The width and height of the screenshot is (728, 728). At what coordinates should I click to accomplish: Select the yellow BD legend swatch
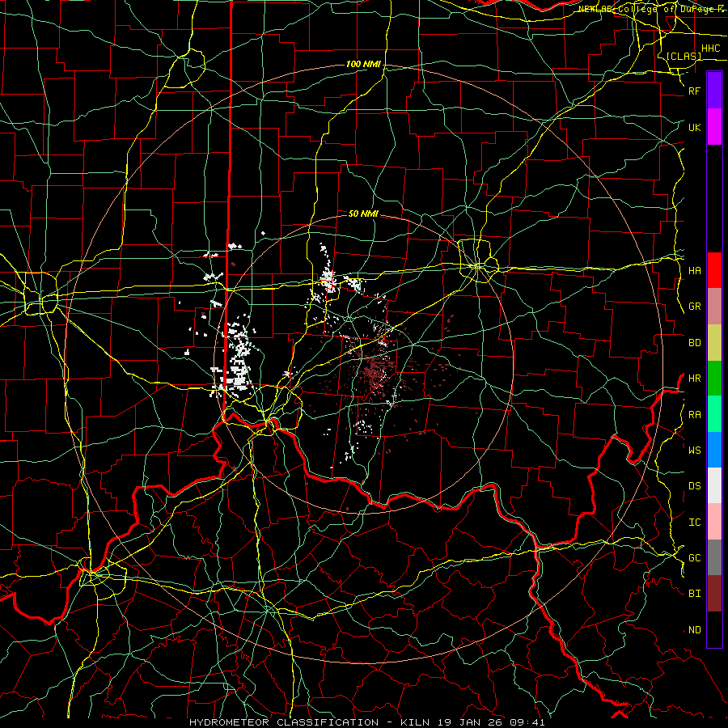click(x=714, y=343)
